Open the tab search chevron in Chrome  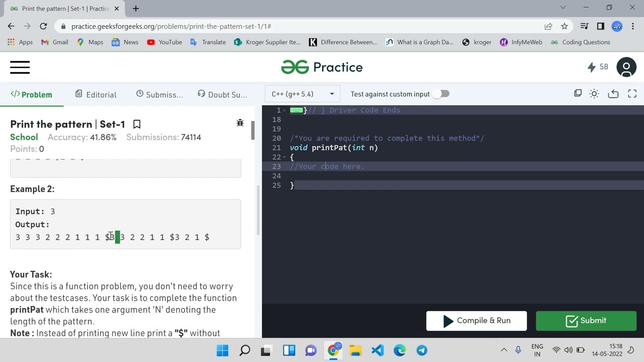tap(563, 8)
